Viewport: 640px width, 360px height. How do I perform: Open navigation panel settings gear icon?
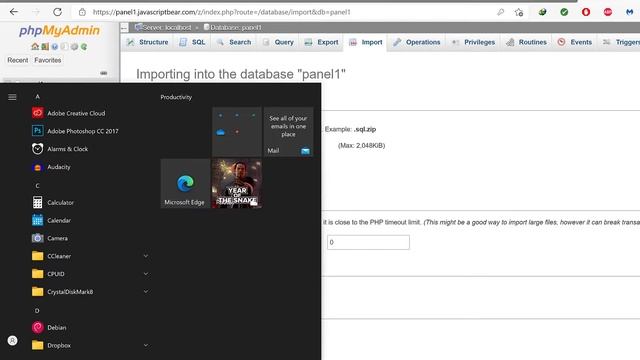74,47
